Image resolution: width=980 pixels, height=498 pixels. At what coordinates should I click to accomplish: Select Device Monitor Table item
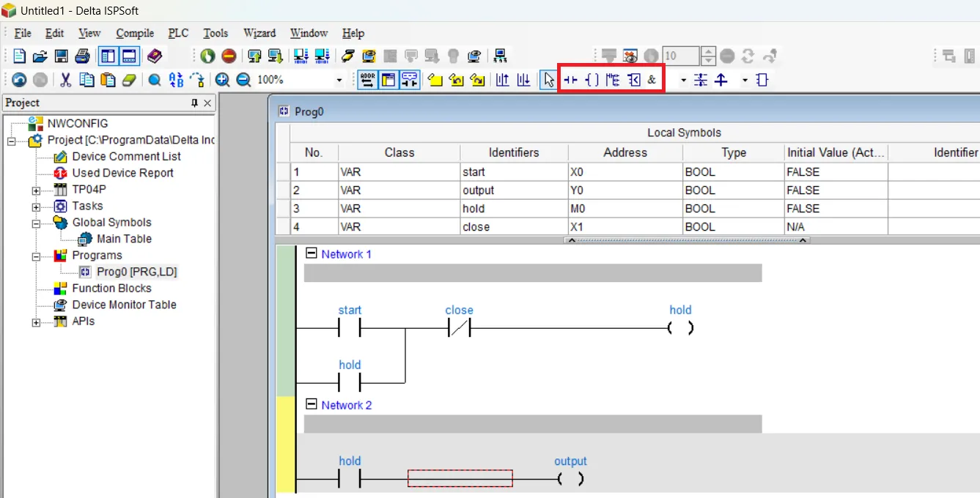pyautogui.click(x=124, y=305)
